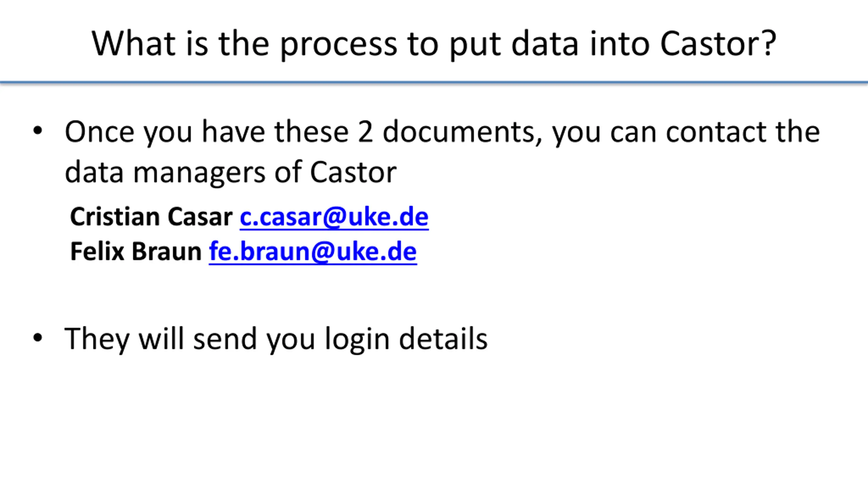868x488 pixels.
Task: Click the word 'What' in the title
Action: tap(133, 43)
